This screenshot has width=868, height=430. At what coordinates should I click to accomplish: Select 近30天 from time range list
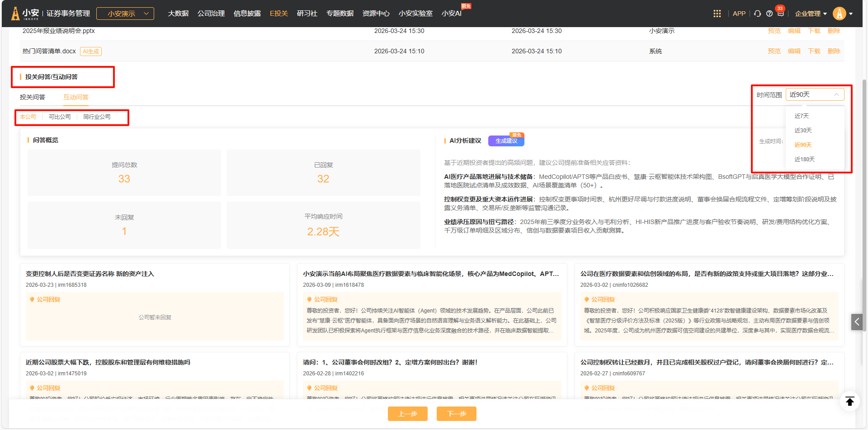[x=803, y=131]
